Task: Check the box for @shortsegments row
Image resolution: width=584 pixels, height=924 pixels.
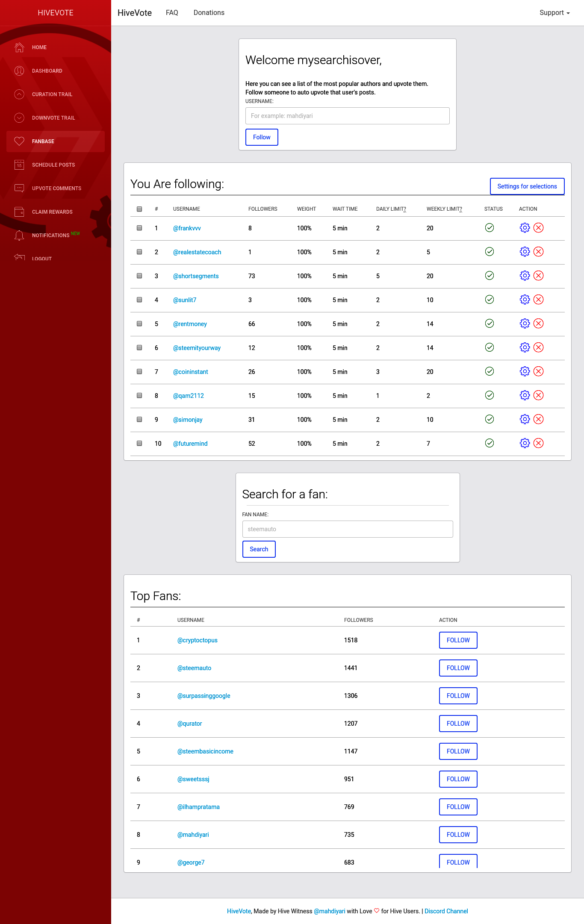Action: (139, 276)
